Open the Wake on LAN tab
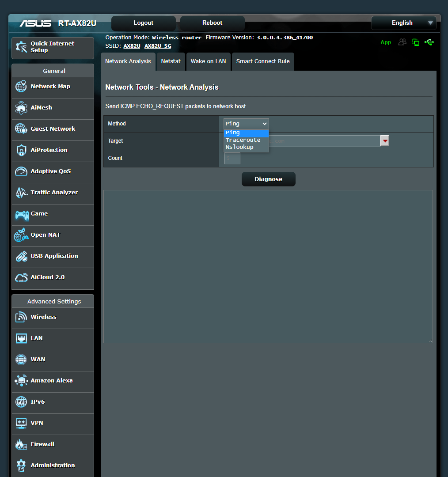Screen dimensions: 448x477 [x=208, y=61]
